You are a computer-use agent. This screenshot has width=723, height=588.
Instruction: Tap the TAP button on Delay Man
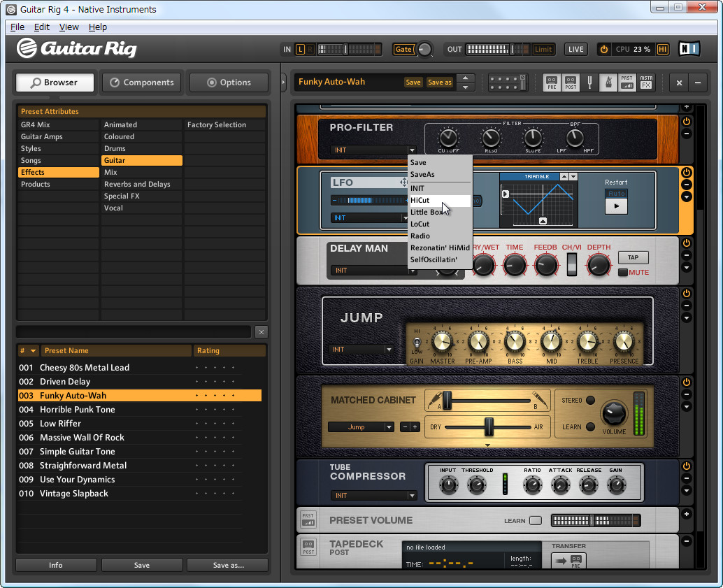point(633,257)
